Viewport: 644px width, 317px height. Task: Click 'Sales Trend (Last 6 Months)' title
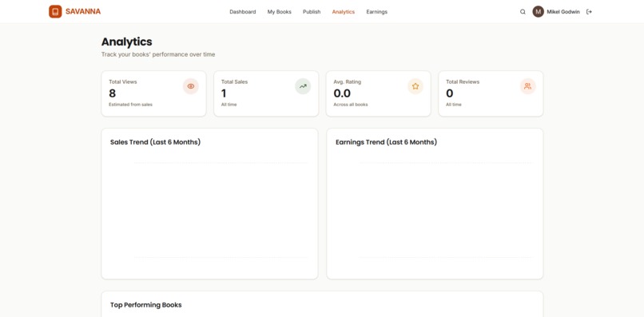(x=155, y=142)
